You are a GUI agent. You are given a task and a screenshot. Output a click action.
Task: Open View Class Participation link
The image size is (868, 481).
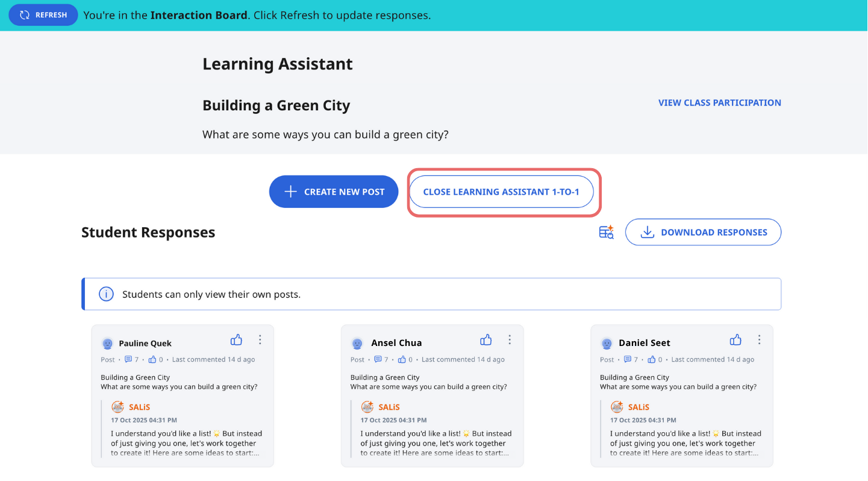coord(719,102)
